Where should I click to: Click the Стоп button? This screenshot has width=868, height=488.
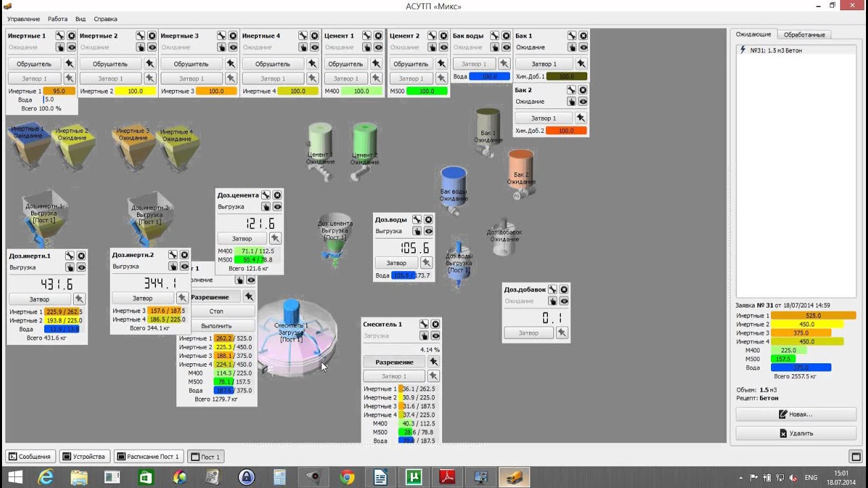(x=216, y=311)
